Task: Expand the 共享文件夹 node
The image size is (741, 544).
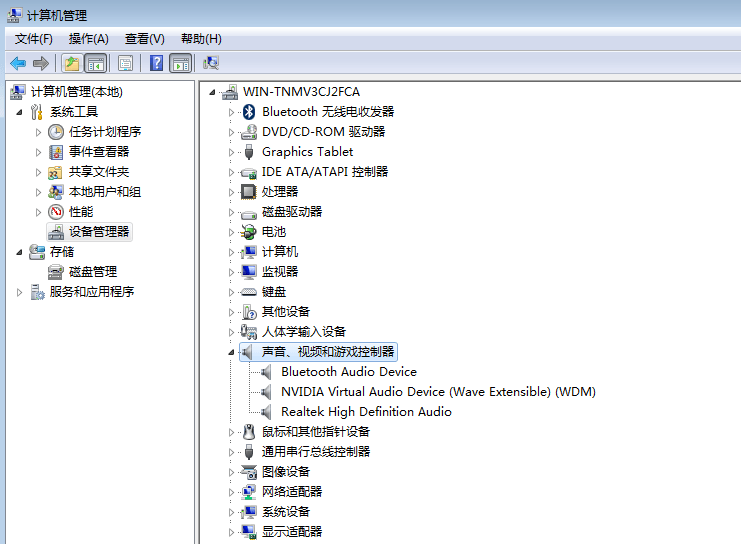Action: (38, 172)
